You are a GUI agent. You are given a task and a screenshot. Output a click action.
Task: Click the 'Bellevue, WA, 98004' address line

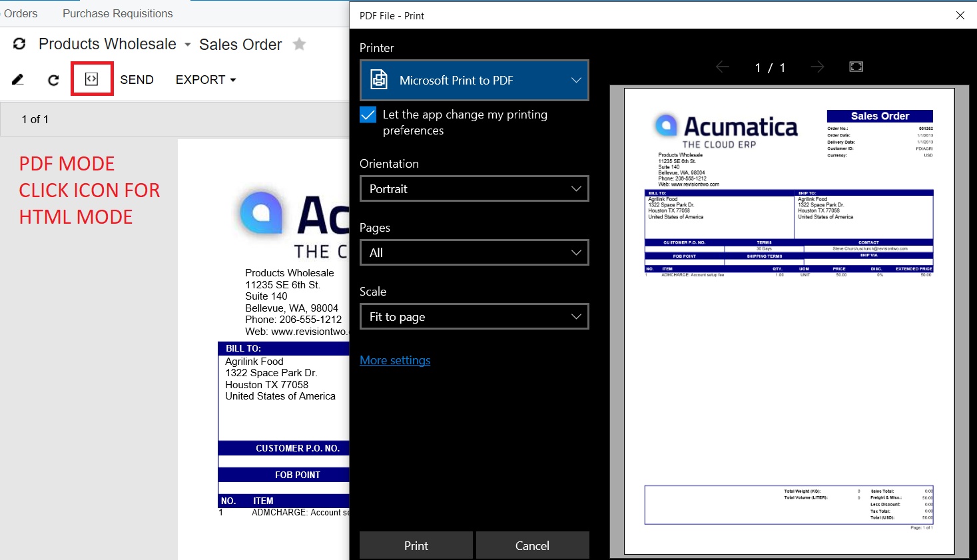point(292,308)
